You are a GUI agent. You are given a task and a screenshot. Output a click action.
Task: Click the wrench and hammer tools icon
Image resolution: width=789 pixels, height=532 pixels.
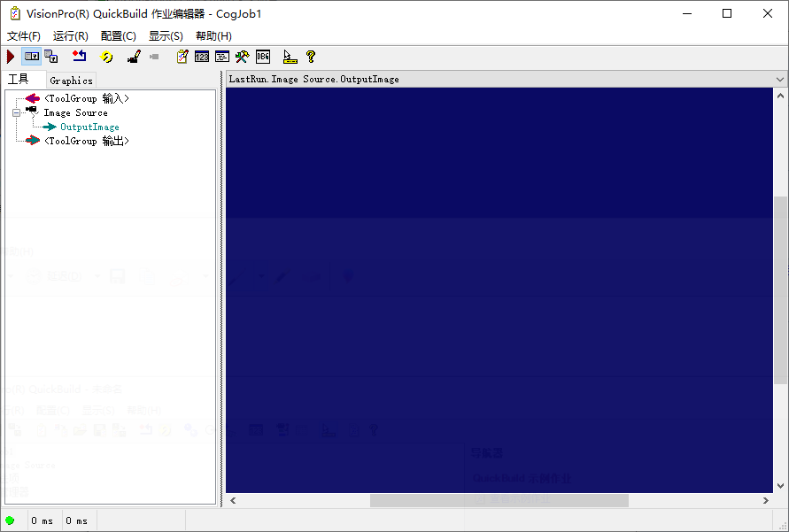point(242,56)
